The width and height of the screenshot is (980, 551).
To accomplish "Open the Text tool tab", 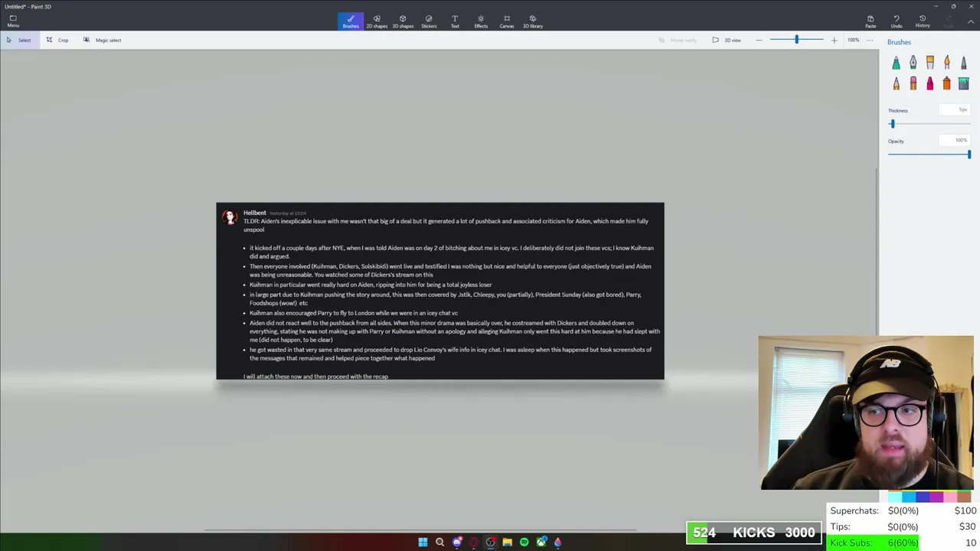I will 455,21.
